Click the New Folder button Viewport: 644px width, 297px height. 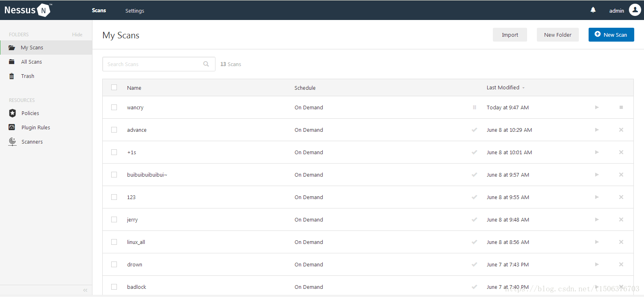point(558,35)
